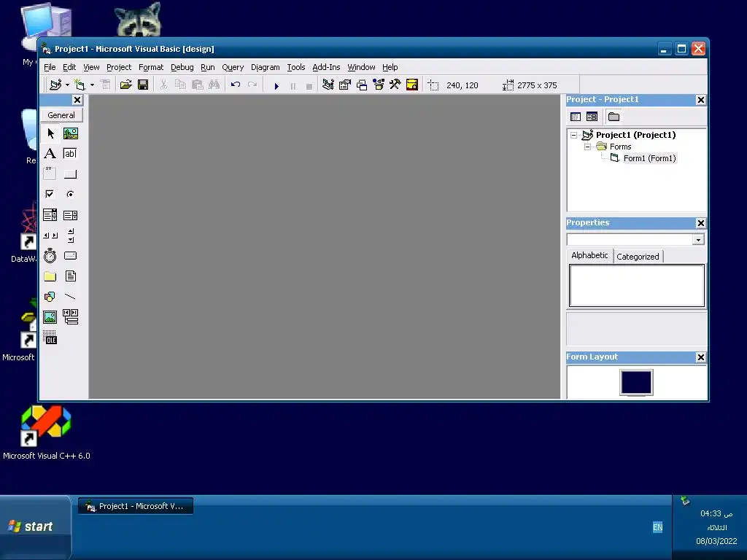Open the Project menu
This screenshot has height=560, width=747.
click(x=119, y=67)
